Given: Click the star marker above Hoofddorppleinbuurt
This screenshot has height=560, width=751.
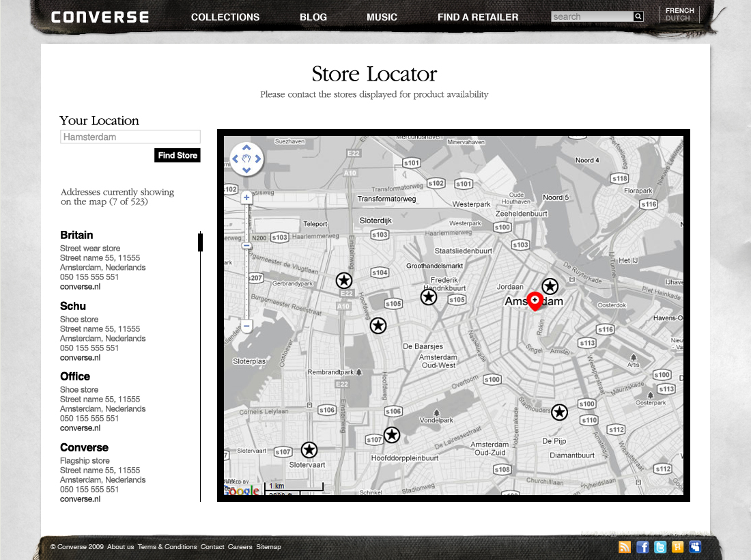Looking at the screenshot, I should (392, 435).
